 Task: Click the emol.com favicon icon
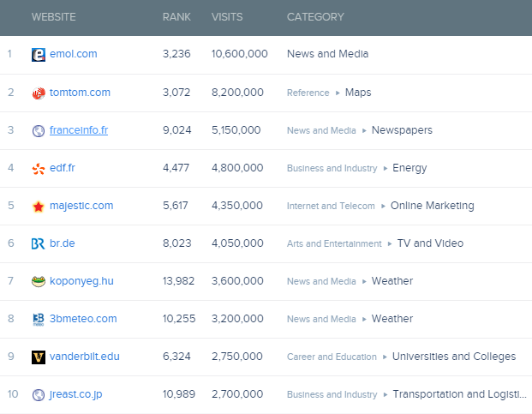click(39, 55)
